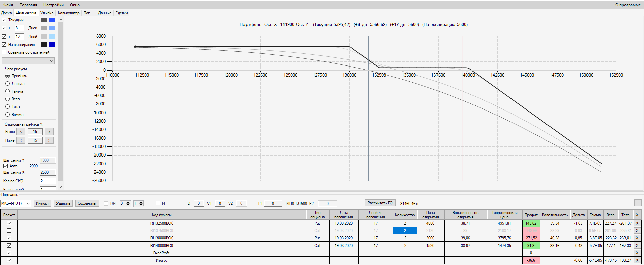Include the RI137500BC0 row in calculation

coord(9,231)
